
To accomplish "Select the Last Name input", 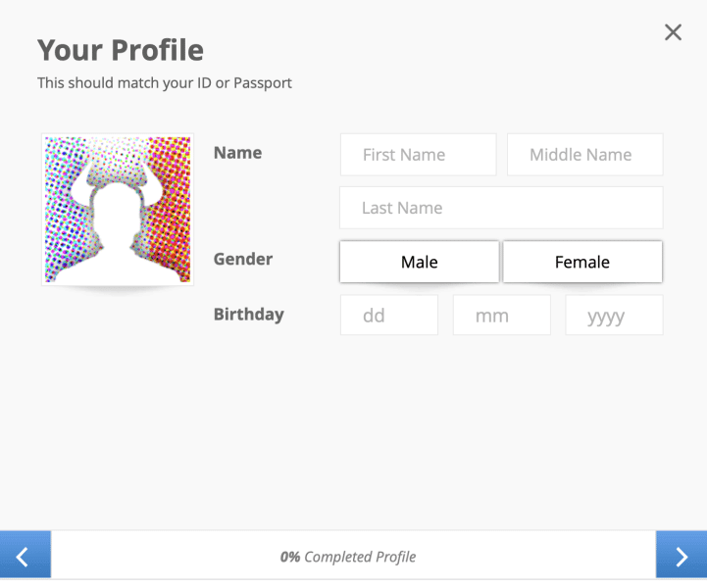I will pos(501,208).
